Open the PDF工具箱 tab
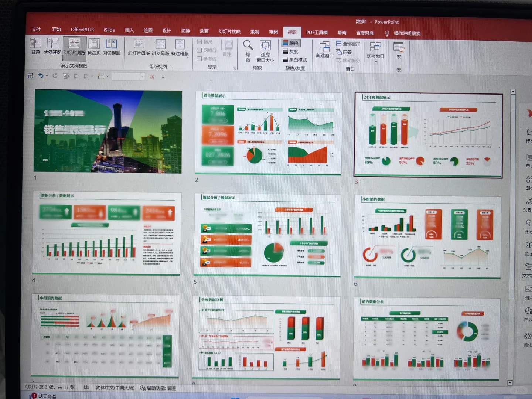532x399 pixels. pos(317,33)
